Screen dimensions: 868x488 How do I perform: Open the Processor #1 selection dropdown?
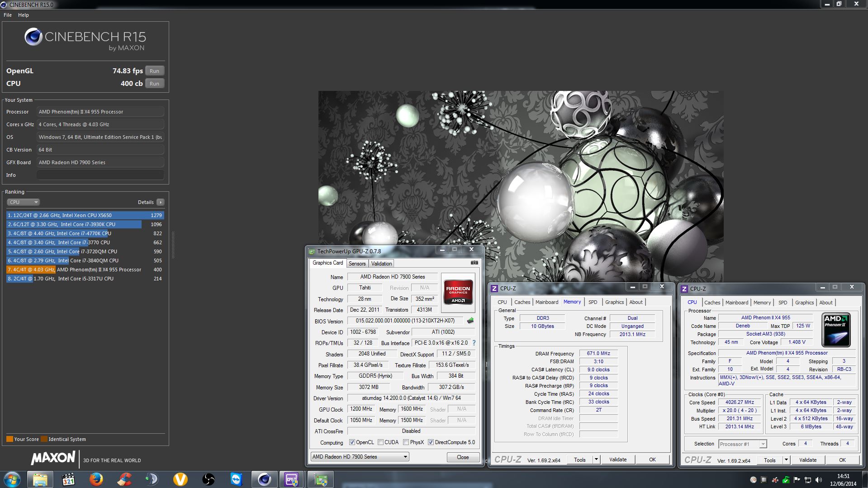[x=742, y=444]
